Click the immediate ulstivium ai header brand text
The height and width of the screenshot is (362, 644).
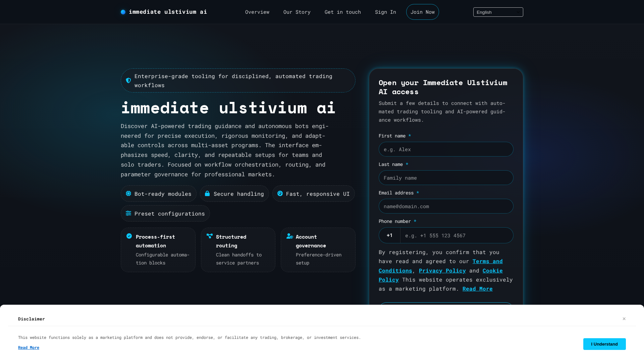click(168, 12)
